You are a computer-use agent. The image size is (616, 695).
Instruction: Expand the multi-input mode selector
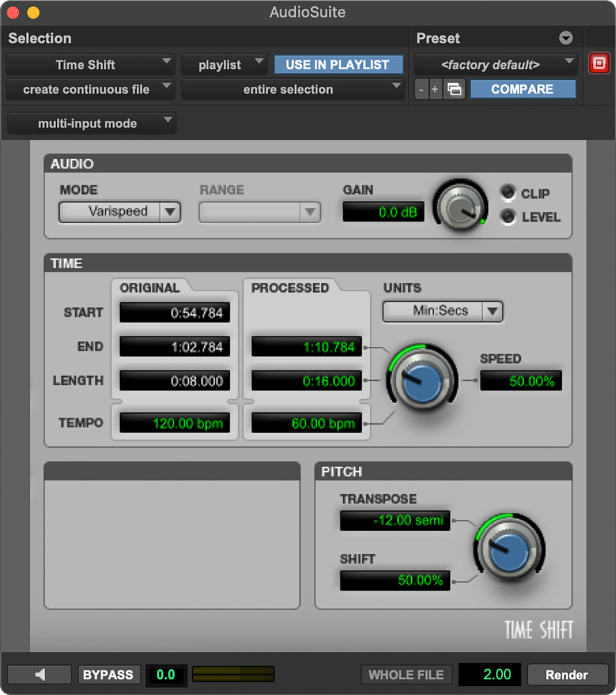tap(91, 123)
